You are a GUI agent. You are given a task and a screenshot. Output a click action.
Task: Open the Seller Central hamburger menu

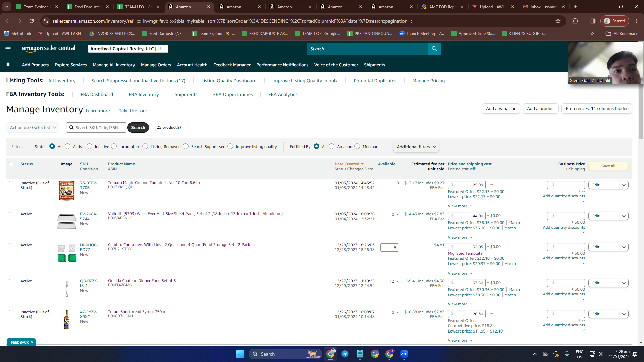(x=8, y=49)
